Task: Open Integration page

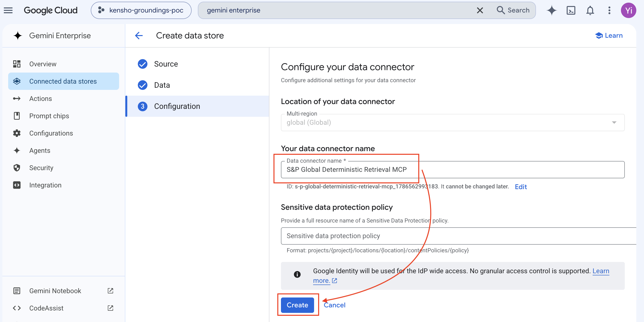Action: pos(63,185)
